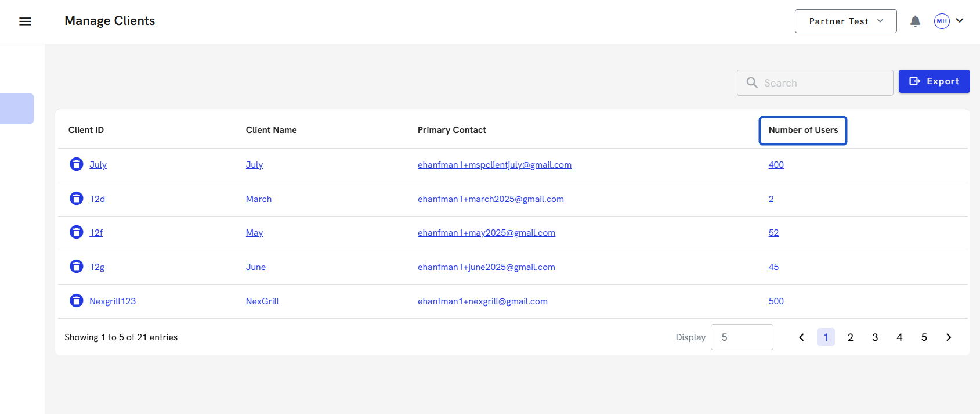
Task: Click the Search input field
Action: tap(815, 83)
